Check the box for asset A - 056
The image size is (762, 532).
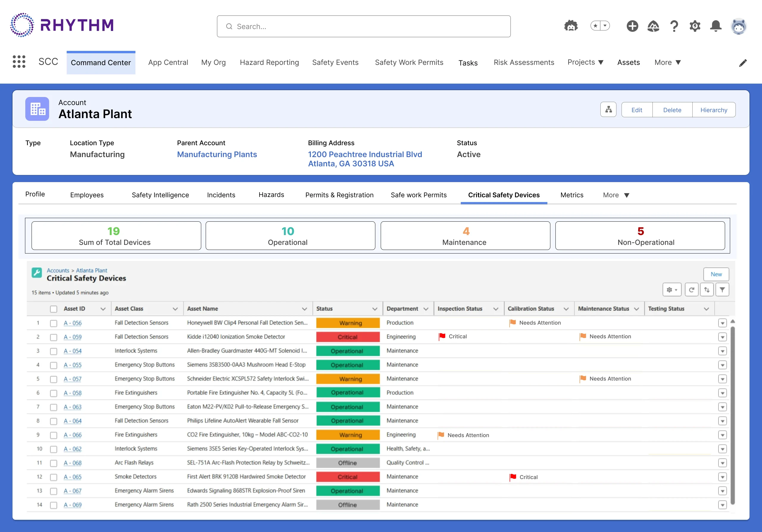coord(54,323)
